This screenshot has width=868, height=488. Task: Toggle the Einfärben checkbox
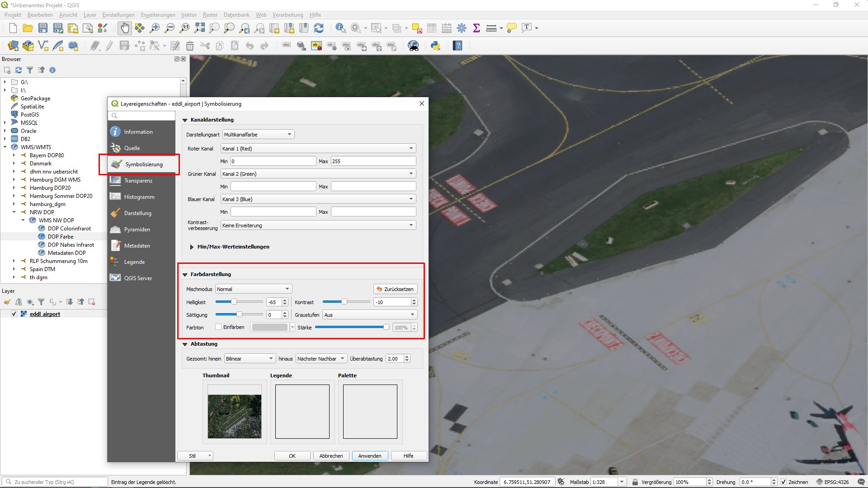218,327
